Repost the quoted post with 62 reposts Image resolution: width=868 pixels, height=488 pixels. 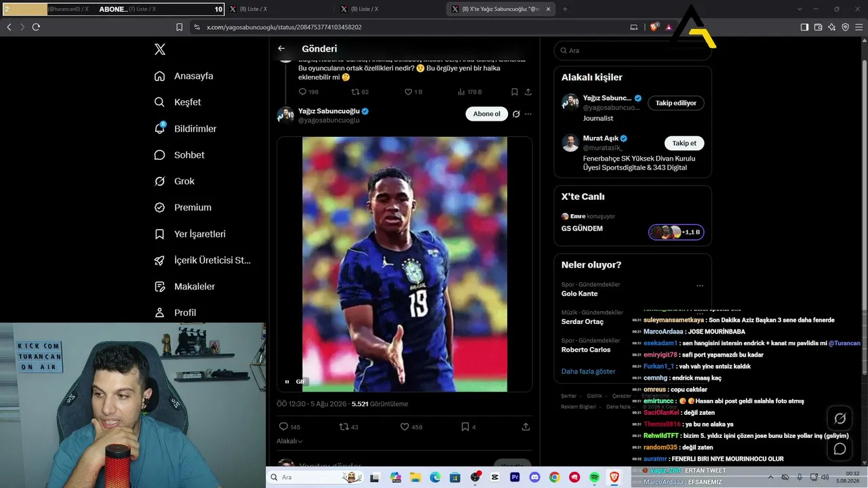pyautogui.click(x=360, y=91)
